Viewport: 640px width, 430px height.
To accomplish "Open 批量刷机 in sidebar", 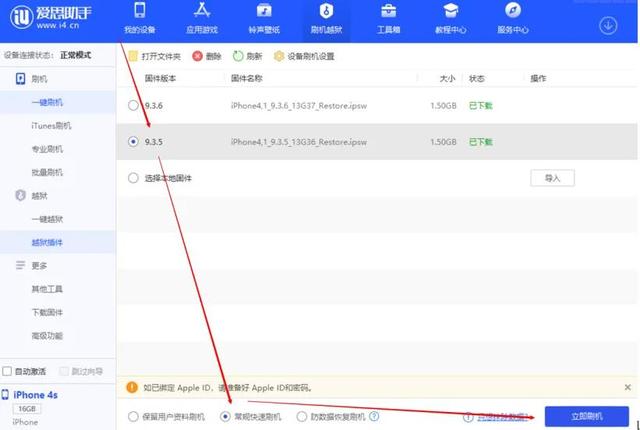I will pyautogui.click(x=47, y=172).
